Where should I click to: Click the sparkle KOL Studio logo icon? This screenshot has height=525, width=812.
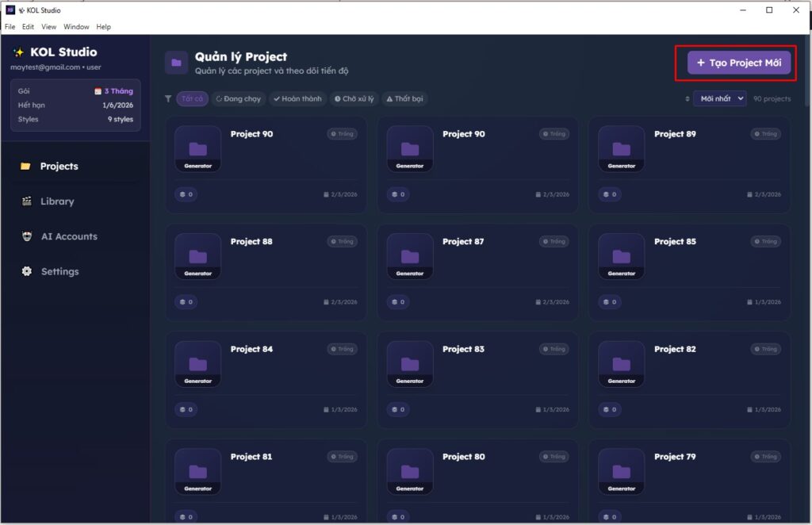[18, 52]
